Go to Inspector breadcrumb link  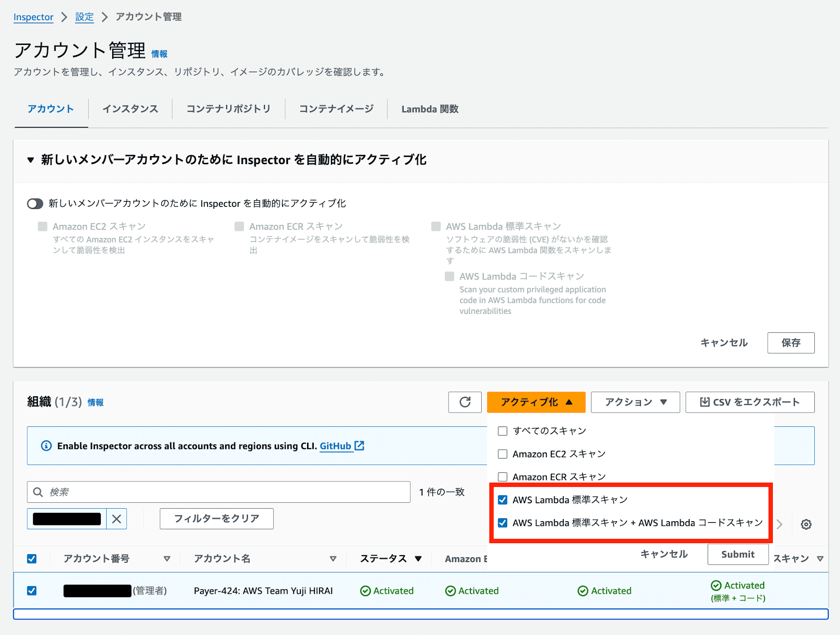tap(33, 17)
